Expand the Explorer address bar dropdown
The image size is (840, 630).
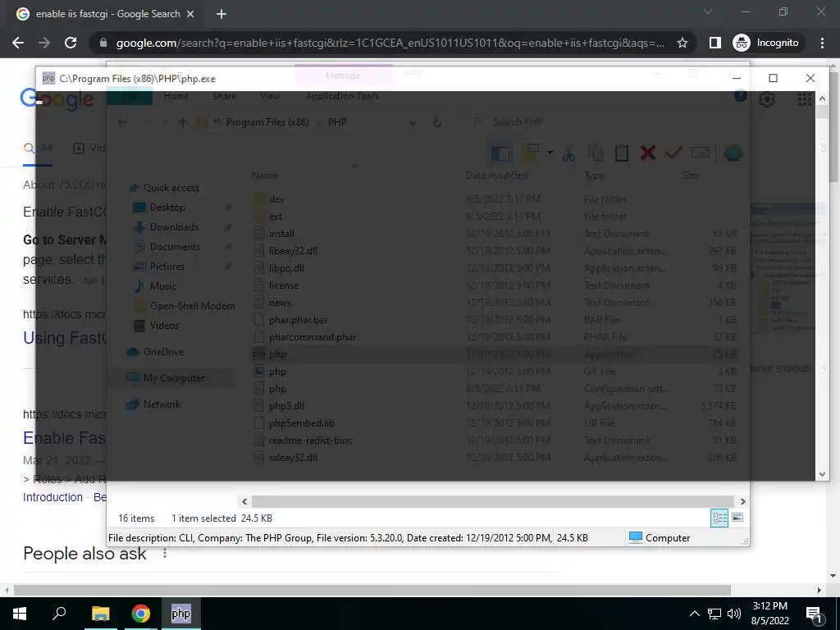413,123
